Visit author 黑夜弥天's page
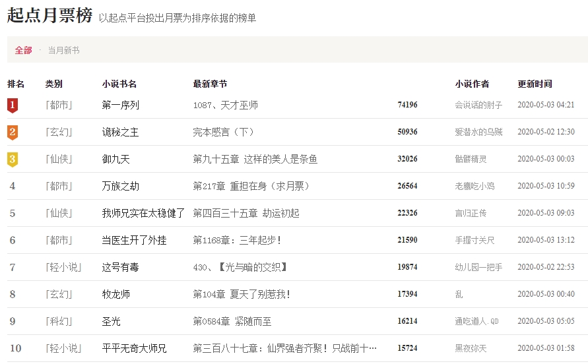 [x=471, y=348]
